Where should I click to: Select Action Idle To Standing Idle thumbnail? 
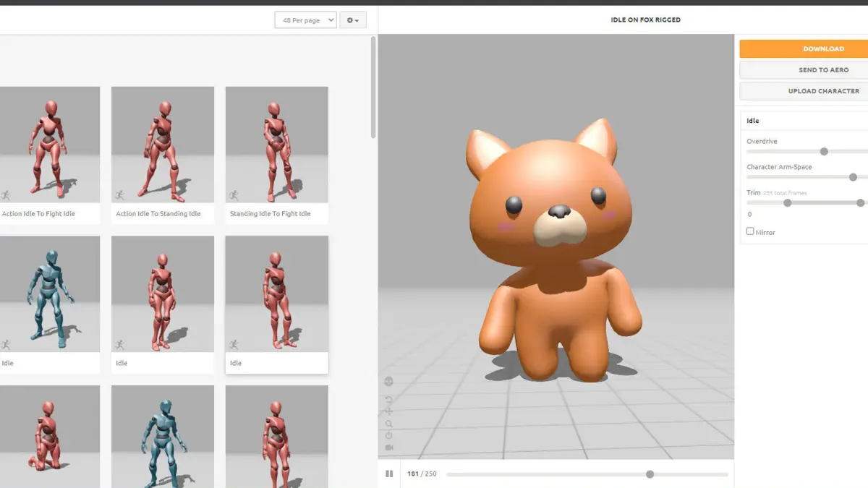(163, 145)
